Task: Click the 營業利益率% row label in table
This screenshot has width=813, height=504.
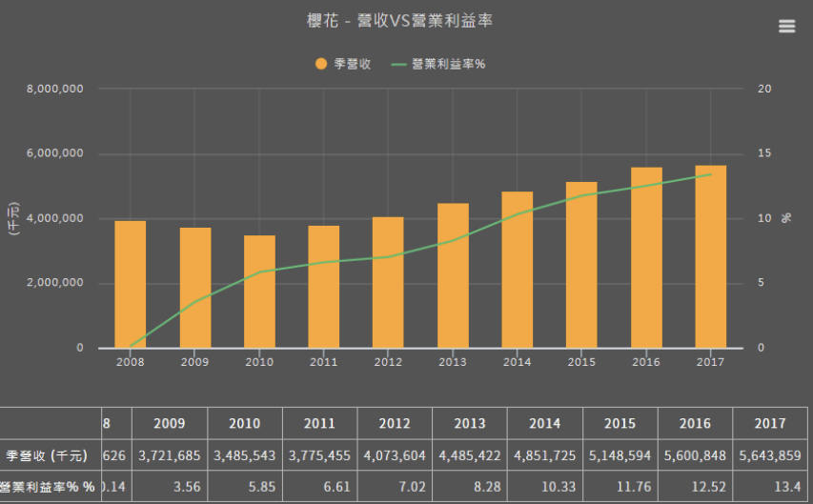Action: pyautogui.click(x=48, y=487)
